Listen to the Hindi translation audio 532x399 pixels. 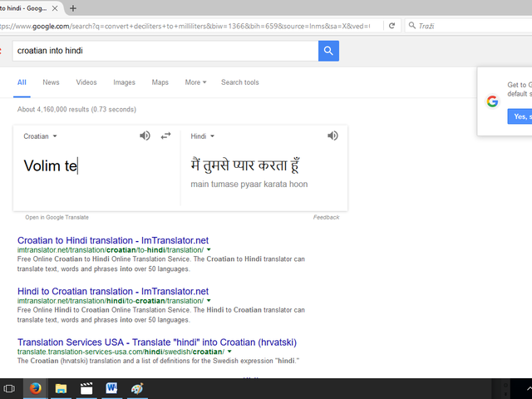[x=332, y=135]
